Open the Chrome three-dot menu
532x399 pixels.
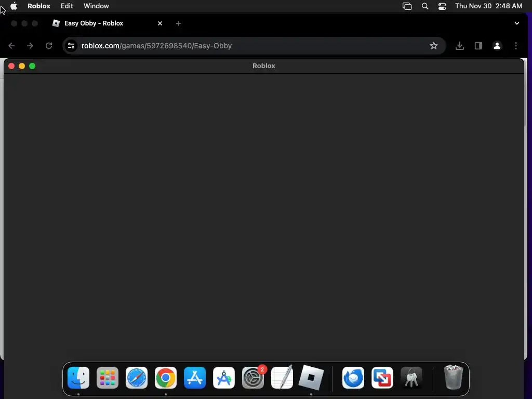(516, 46)
